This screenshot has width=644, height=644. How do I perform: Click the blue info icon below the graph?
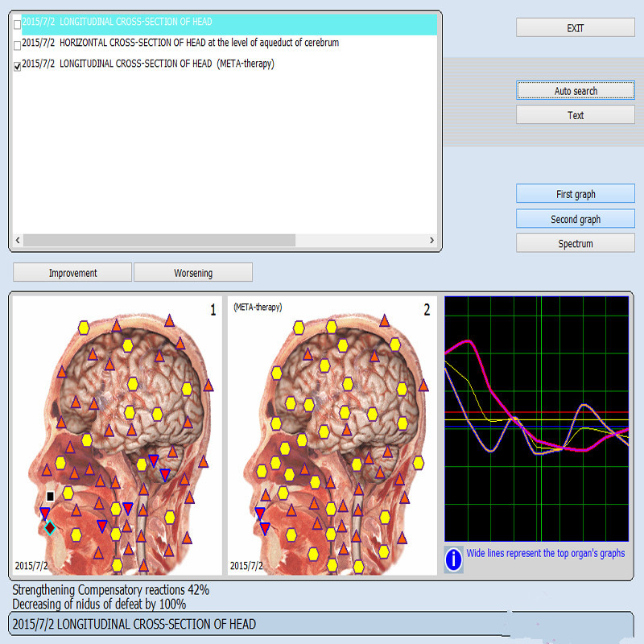453,559
